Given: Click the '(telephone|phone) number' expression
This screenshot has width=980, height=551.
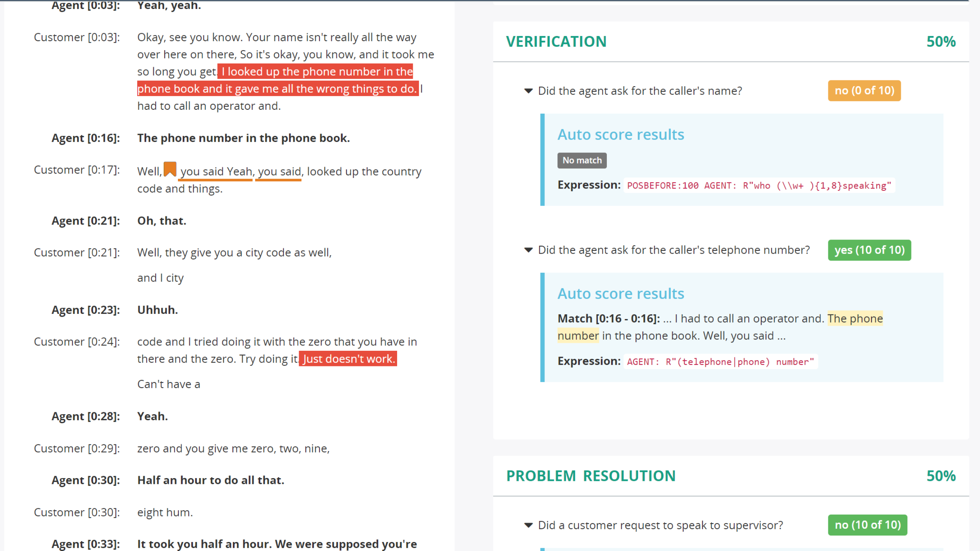Looking at the screenshot, I should (x=720, y=362).
